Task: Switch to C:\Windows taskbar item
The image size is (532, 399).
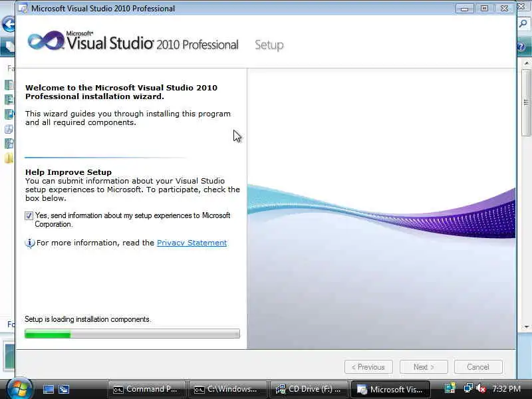Action: [x=227, y=389]
